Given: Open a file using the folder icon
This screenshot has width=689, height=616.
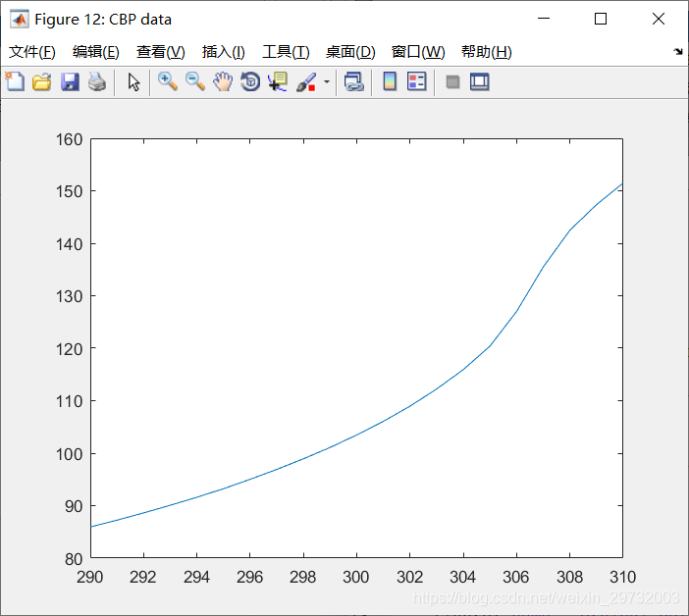Looking at the screenshot, I should click(x=42, y=81).
